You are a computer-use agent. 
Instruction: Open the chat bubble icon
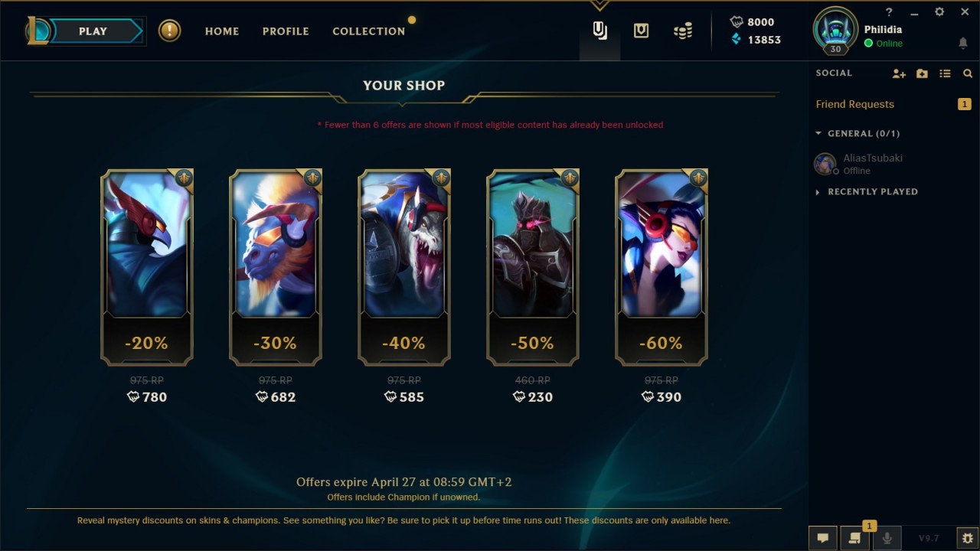(823, 538)
